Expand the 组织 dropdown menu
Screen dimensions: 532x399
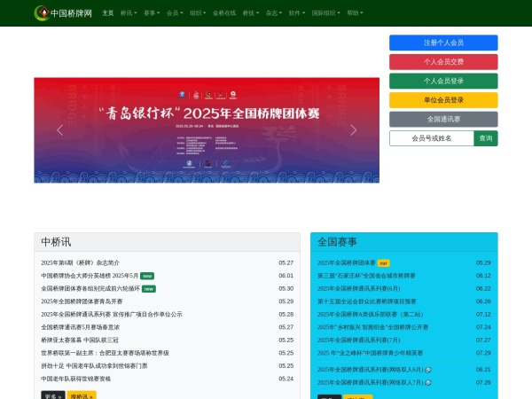pos(198,13)
